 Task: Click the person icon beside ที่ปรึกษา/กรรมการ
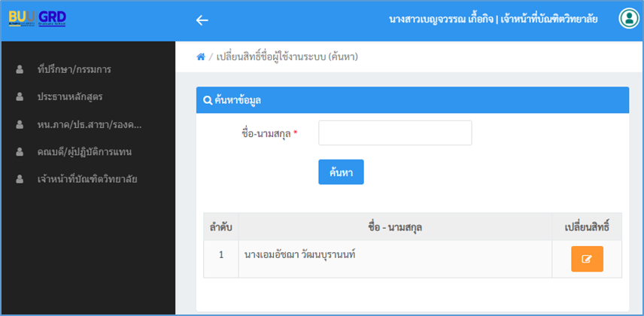(20, 70)
